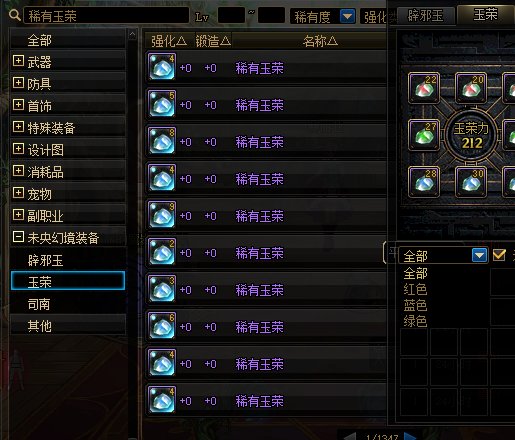Viewport: 515px width, 440px height.
Task: Sort list by 强化 column
Action: click(169, 41)
